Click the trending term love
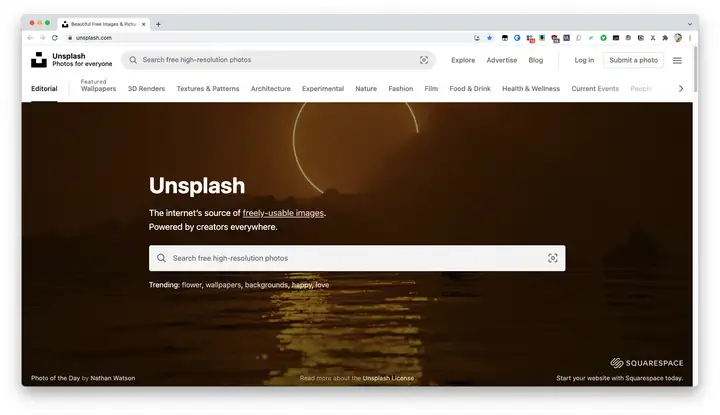Screen dimensions: 720x415 pos(322,285)
